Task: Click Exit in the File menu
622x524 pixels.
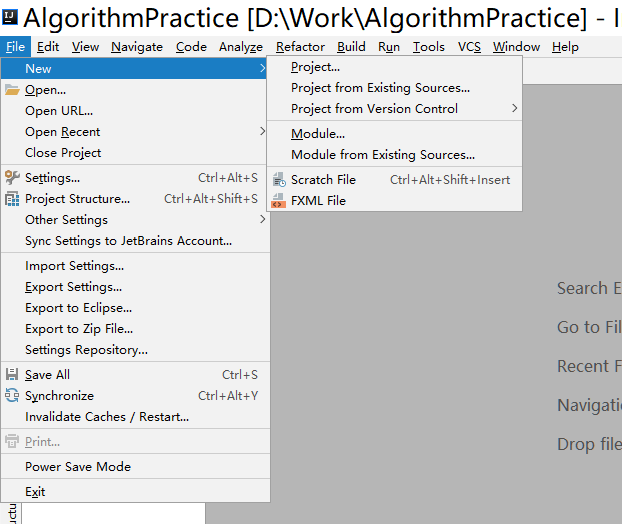Action: pos(35,492)
